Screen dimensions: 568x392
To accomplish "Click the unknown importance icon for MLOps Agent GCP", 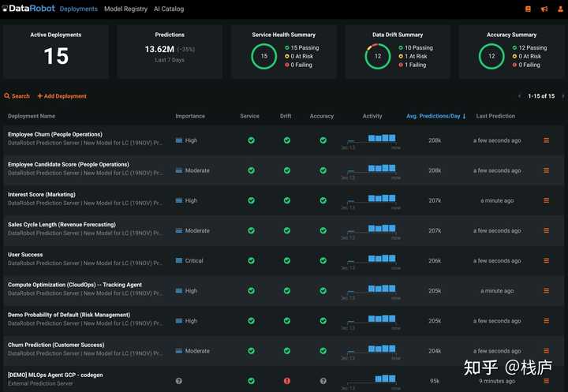I will coord(178,381).
